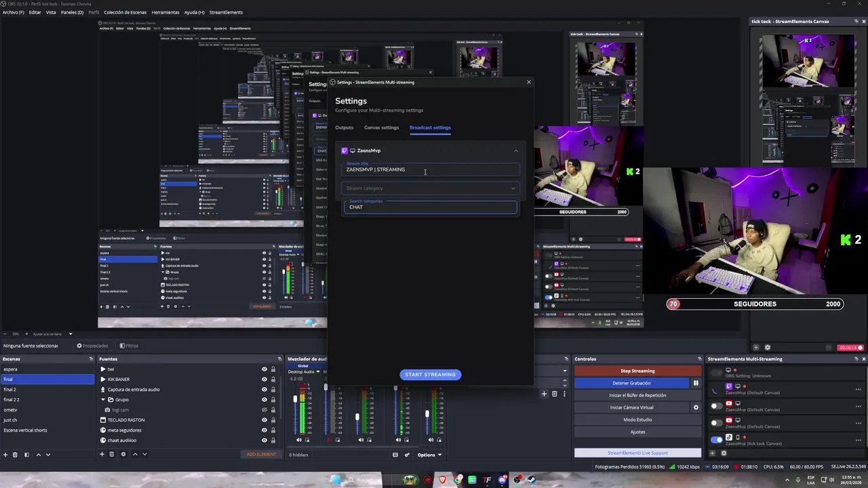Screen dimensions: 868x488
Task: Collapse the Grupo source group
Action: [x=103, y=400]
